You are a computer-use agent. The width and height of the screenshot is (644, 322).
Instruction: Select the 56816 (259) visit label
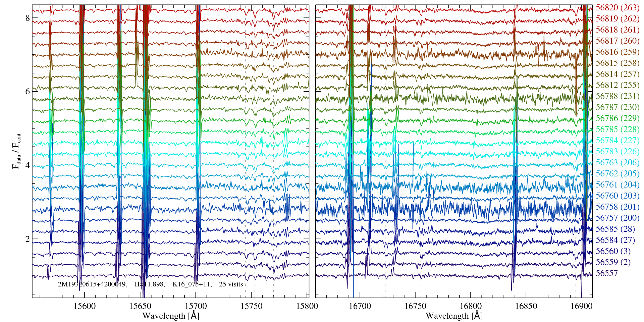618,52
